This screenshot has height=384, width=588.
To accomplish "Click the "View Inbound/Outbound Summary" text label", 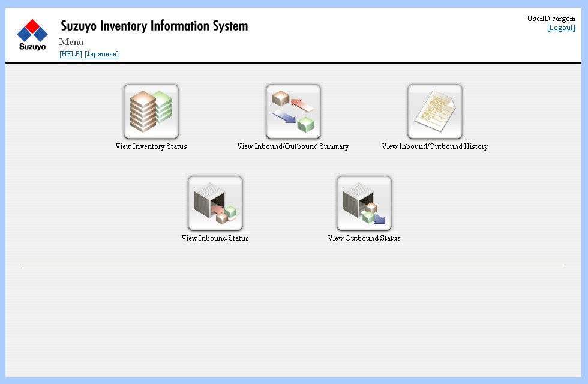I will tap(293, 146).
